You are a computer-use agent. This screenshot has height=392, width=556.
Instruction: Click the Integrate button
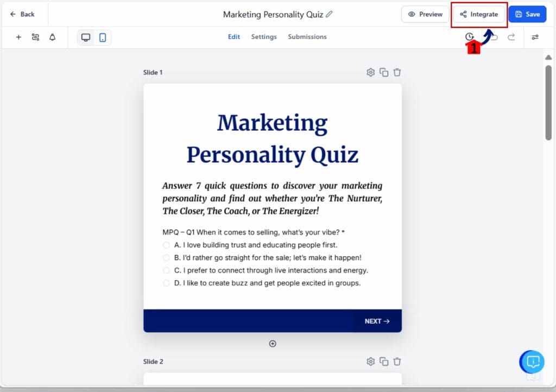point(479,15)
